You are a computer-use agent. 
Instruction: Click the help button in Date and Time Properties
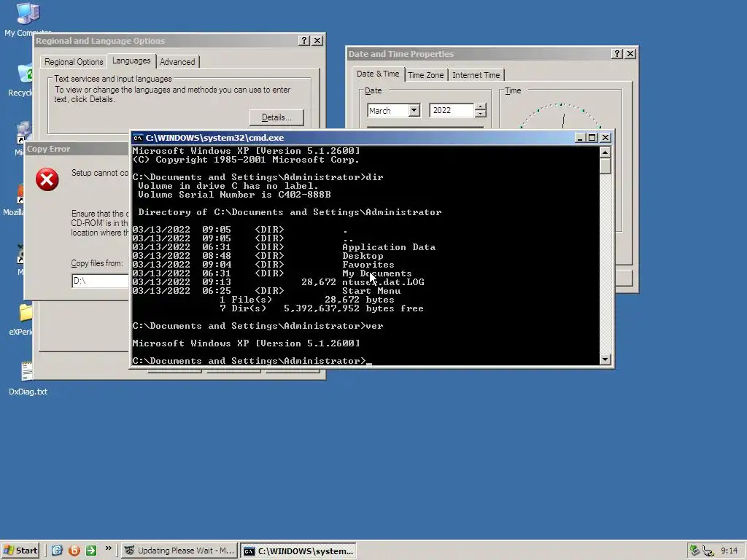617,54
